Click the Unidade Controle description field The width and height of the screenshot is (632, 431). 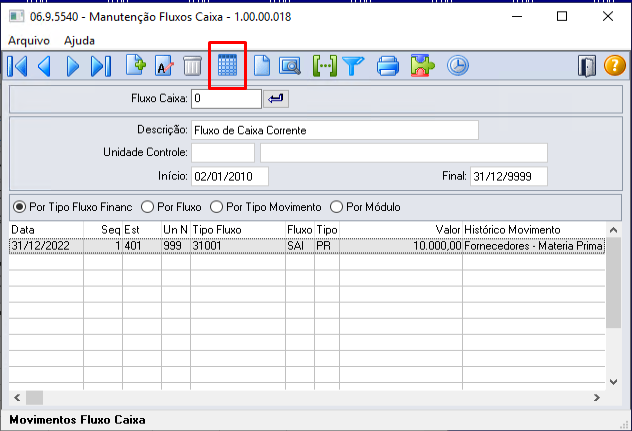pyautogui.click(x=403, y=153)
